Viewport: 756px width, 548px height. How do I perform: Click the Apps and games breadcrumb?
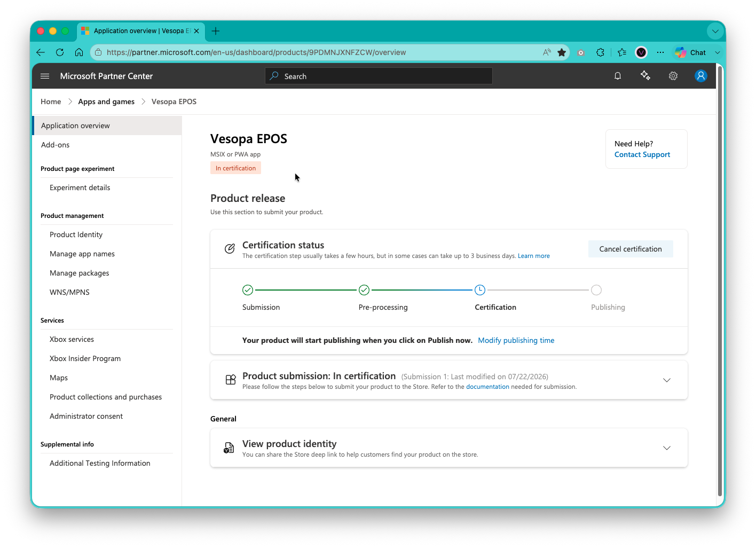(106, 101)
